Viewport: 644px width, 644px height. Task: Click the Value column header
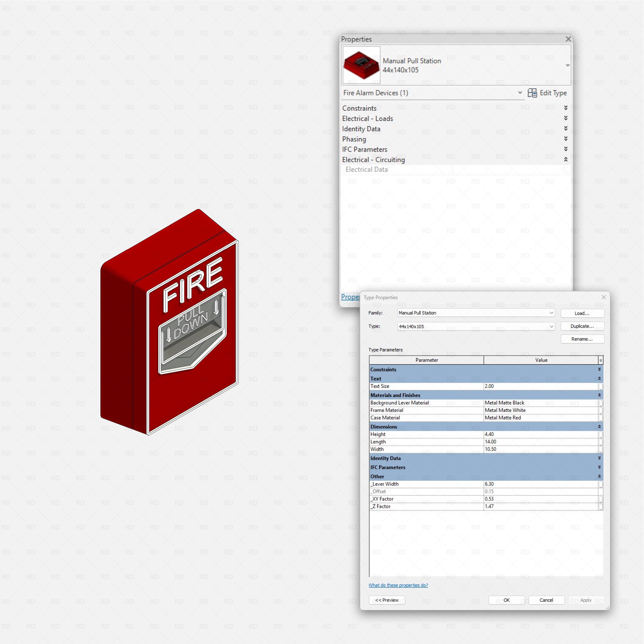[541, 360]
